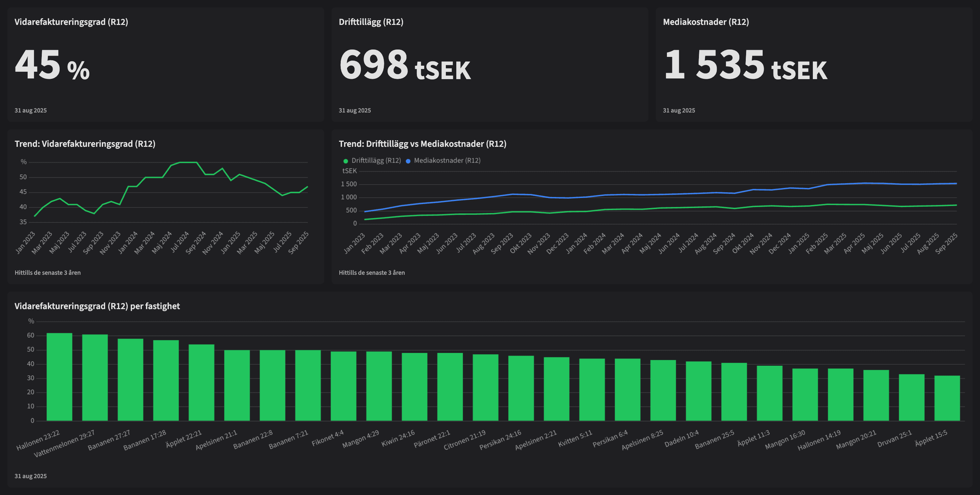Screen dimensions: 980x495
Task: Toggle the Mediakostnader (R12) legend label
Action: click(x=447, y=160)
